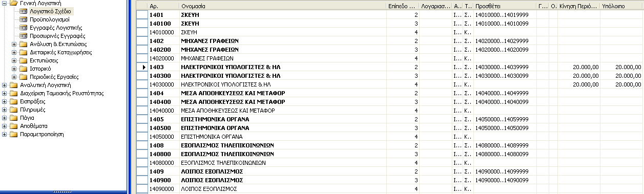Open Εγγραφές Λογιστικής item
Screen dimensions: 644x194
pyautogui.click(x=56, y=27)
